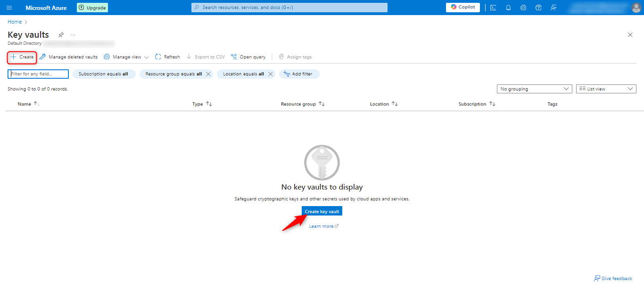Remove the Resource group filter
This screenshot has width=644, height=290.
[x=208, y=74]
